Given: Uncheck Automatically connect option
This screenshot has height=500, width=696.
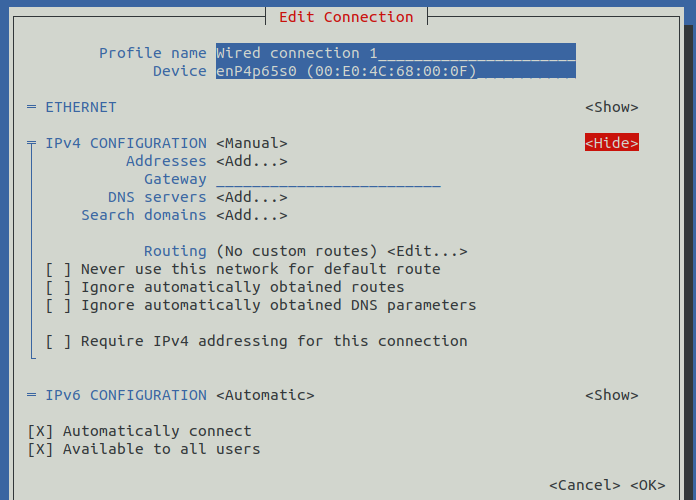Looking at the screenshot, I should tap(41, 431).
